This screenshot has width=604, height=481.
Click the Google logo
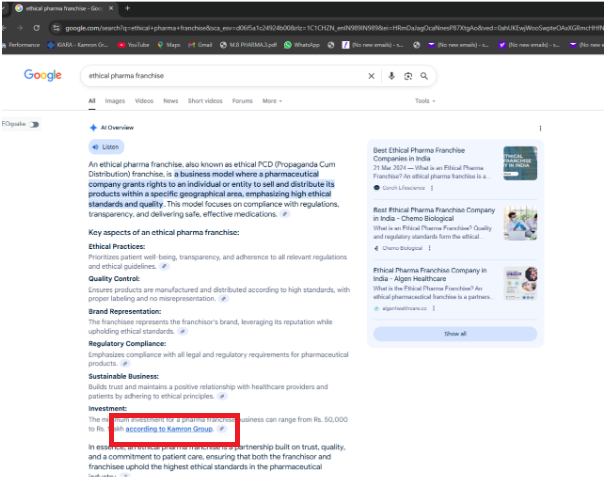click(43, 76)
